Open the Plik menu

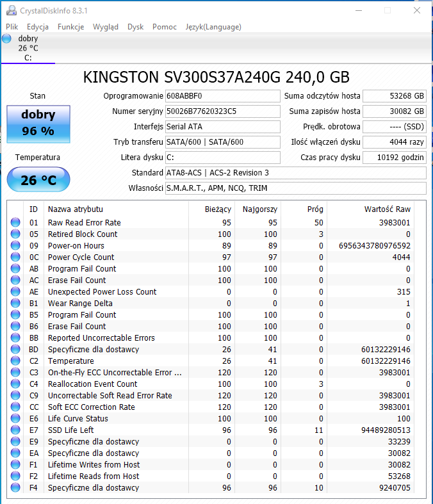[x=12, y=27]
